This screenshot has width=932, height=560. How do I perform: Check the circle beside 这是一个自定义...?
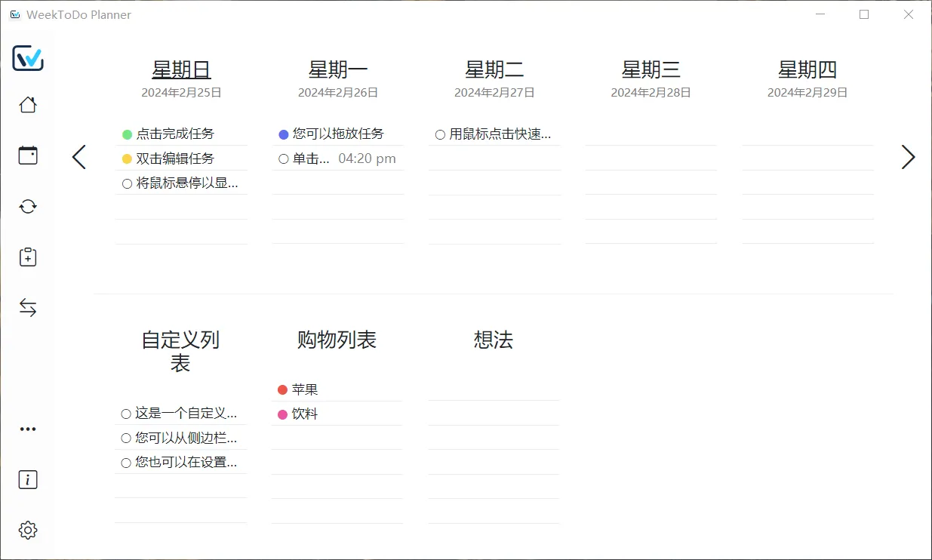pyautogui.click(x=126, y=414)
